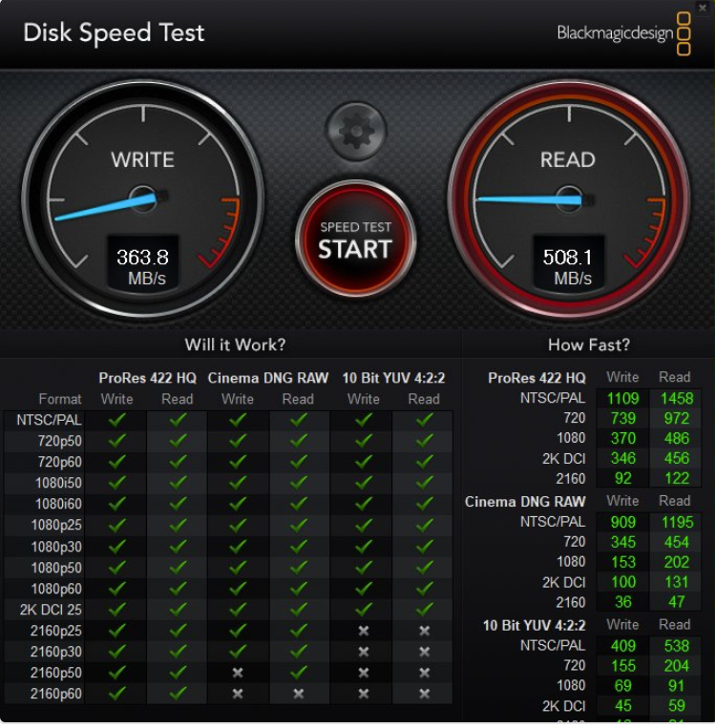Screen dimensions: 715x728
Task: Click 10 Bit YUV 720 write value 155
Action: click(x=622, y=666)
